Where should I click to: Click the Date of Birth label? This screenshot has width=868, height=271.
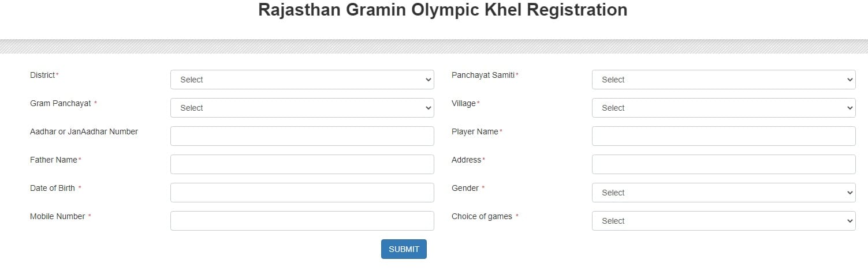pos(52,188)
